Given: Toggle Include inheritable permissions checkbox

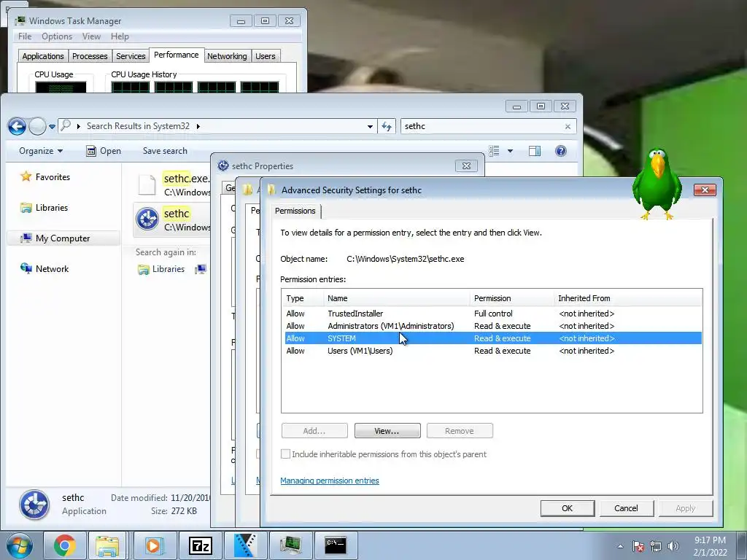Looking at the screenshot, I should click(285, 454).
